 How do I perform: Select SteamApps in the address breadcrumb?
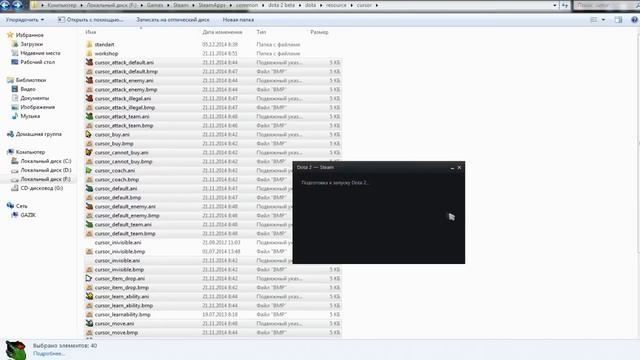coord(212,5)
